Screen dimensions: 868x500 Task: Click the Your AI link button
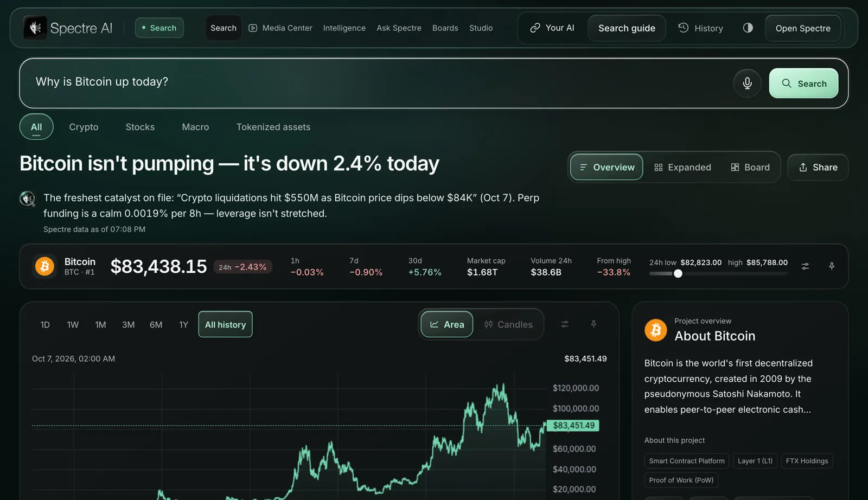pyautogui.click(x=552, y=28)
